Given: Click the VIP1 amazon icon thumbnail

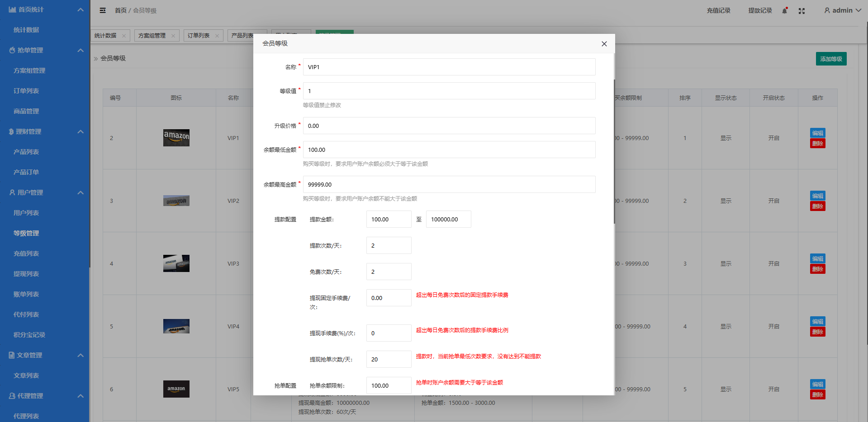Looking at the screenshot, I should point(176,137).
